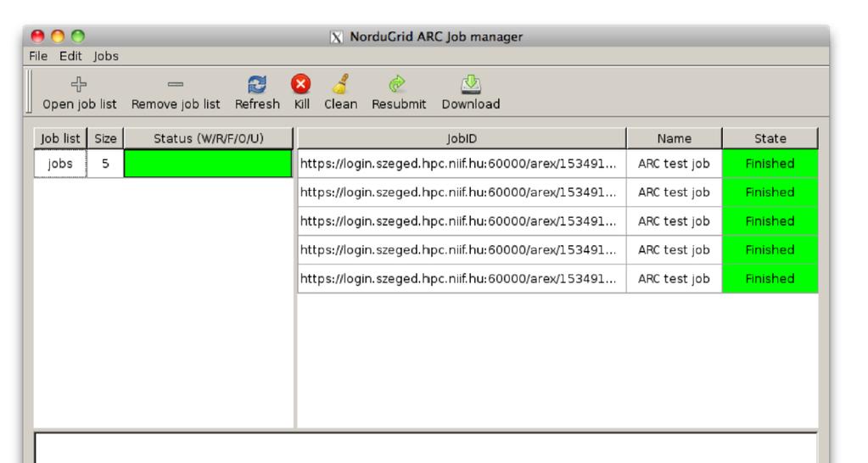Click the Job list column header
Screen dimensions: 868x463
(60, 138)
